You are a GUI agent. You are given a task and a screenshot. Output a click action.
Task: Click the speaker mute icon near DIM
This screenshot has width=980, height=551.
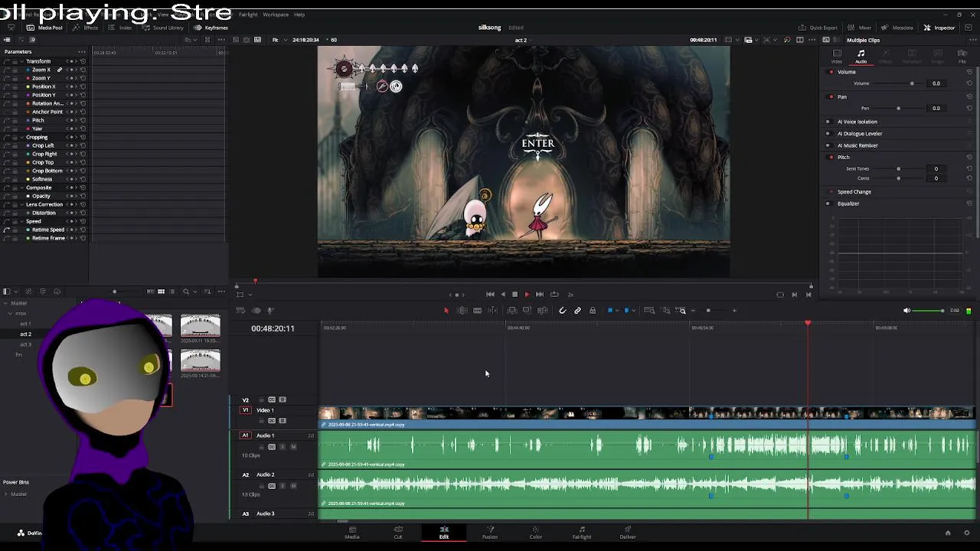[x=906, y=311]
